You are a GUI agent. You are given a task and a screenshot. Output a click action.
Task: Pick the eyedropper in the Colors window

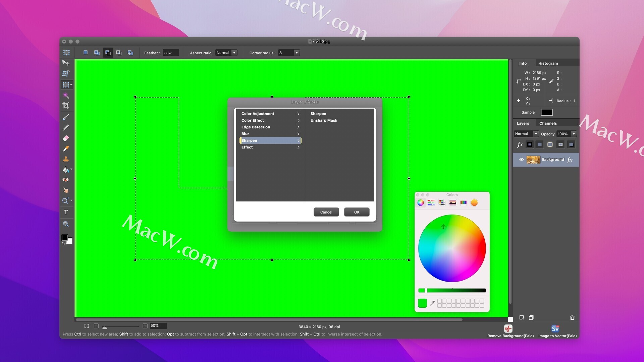432,303
